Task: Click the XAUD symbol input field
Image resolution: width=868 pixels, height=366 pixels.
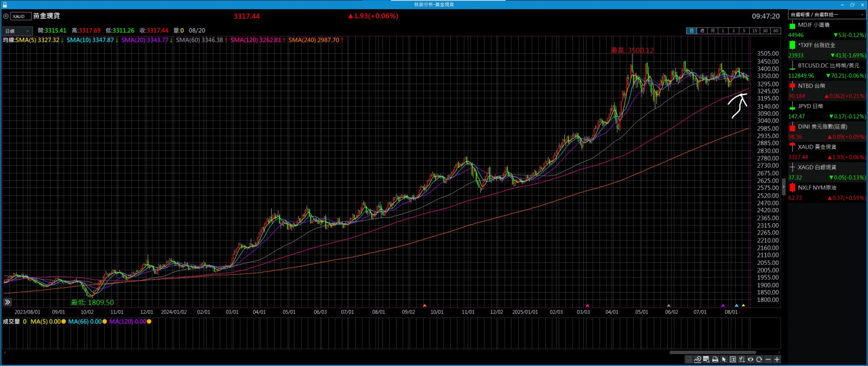Action: click(21, 16)
